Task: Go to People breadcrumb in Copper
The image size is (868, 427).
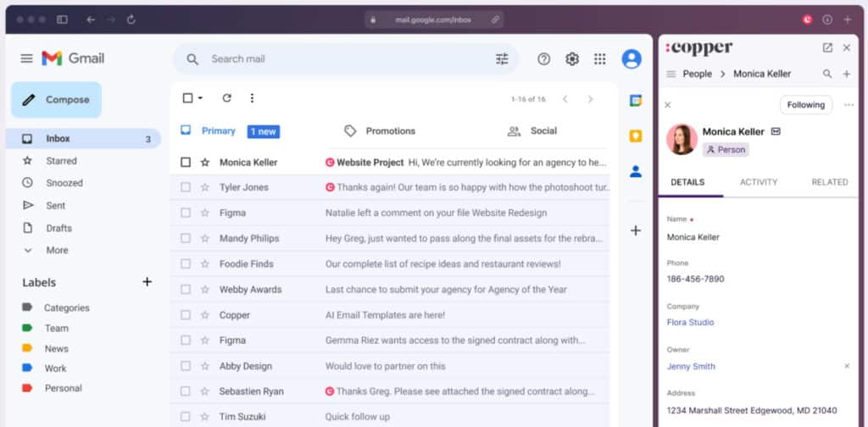Action: click(697, 74)
